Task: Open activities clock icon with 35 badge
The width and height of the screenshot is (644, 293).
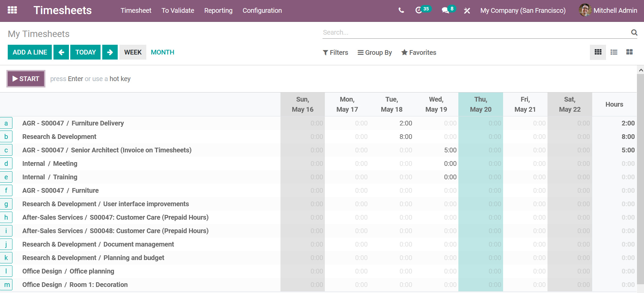Action: (x=423, y=10)
